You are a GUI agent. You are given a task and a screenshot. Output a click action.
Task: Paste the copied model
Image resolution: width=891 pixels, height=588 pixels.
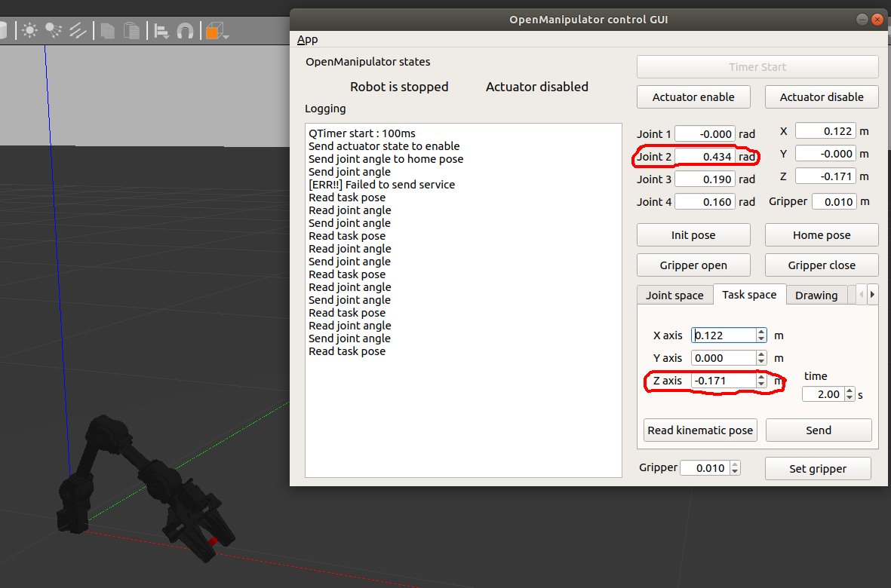(x=131, y=30)
